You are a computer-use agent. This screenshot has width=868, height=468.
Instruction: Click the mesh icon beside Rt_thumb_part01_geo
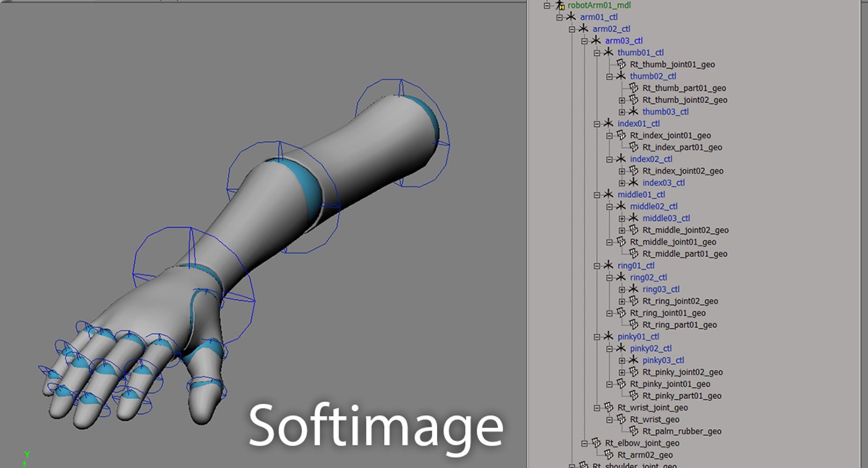pos(633,88)
